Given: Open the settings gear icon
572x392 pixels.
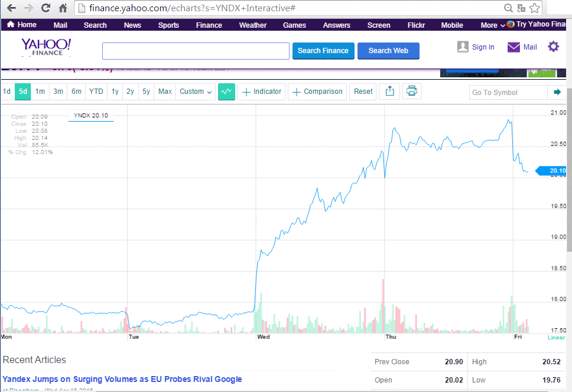Looking at the screenshot, I should [x=553, y=47].
